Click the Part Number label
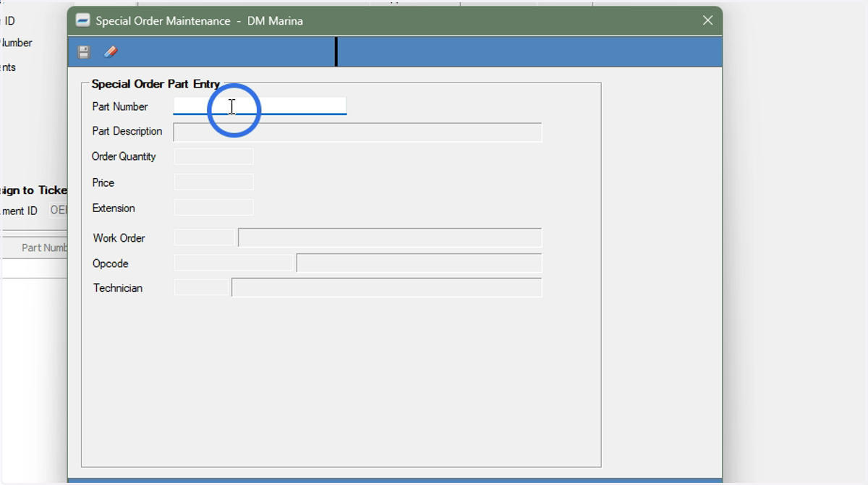The image size is (868, 485). 120,106
